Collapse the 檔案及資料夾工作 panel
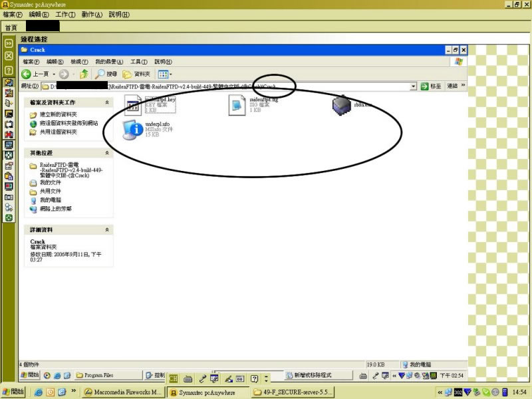The width and height of the screenshot is (532, 399). click(107, 102)
